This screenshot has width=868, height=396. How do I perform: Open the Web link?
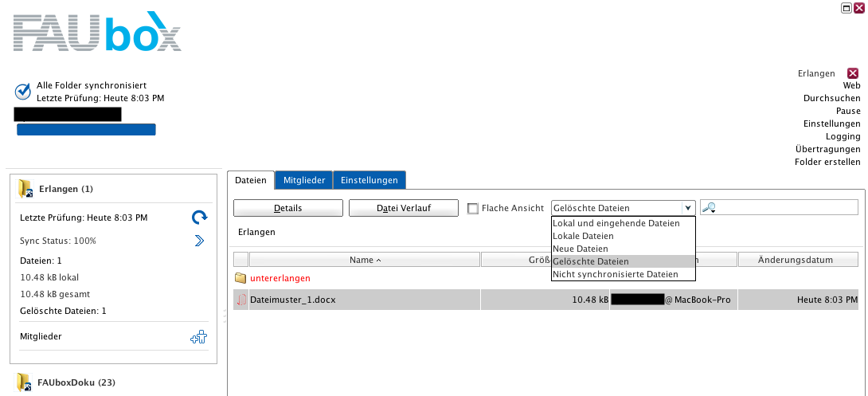point(851,85)
